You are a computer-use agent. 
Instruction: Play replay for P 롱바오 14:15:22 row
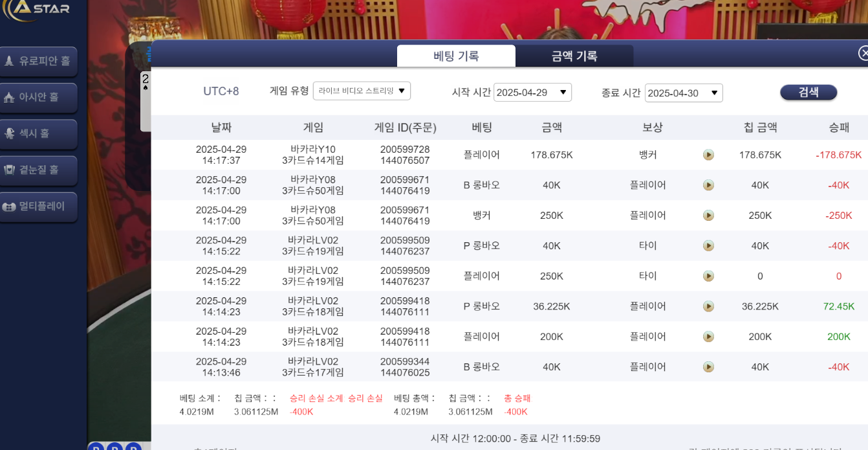(708, 246)
